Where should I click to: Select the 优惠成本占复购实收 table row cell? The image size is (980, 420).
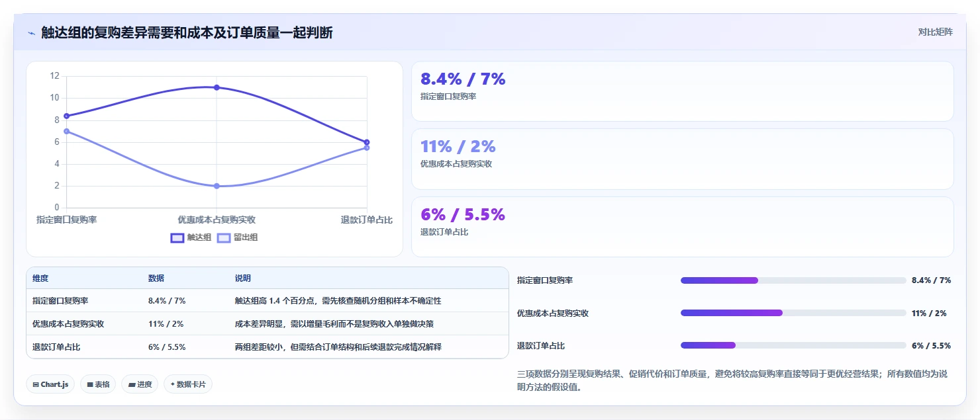pyautogui.click(x=68, y=324)
